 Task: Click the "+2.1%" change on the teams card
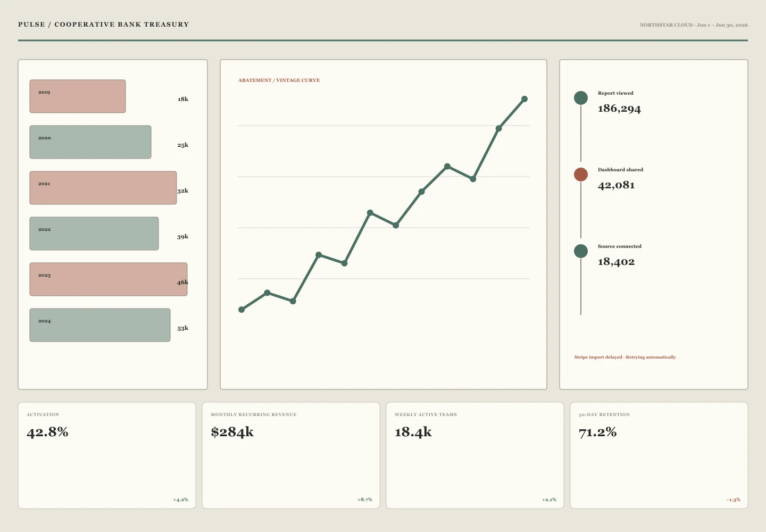tap(549, 500)
